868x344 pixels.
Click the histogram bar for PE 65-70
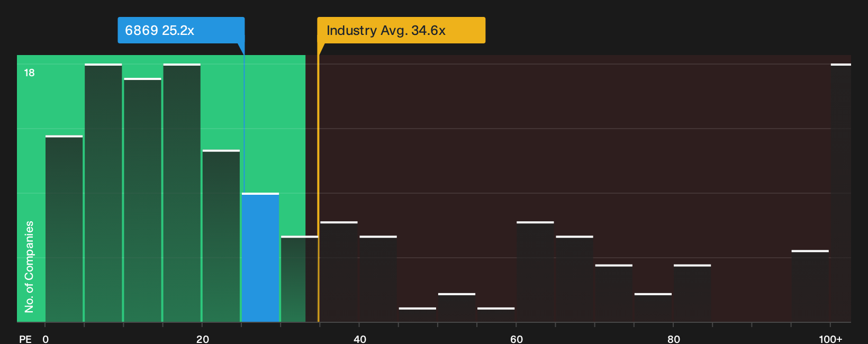(574, 279)
